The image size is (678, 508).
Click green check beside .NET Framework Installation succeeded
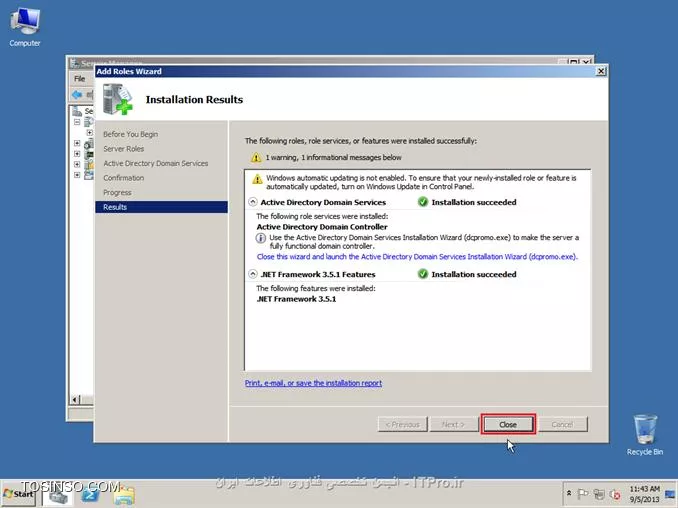click(x=423, y=274)
